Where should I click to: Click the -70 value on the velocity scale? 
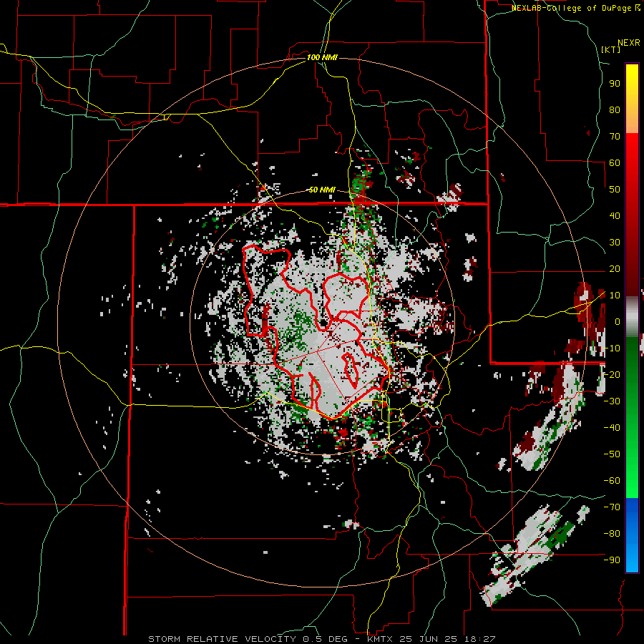click(612, 507)
